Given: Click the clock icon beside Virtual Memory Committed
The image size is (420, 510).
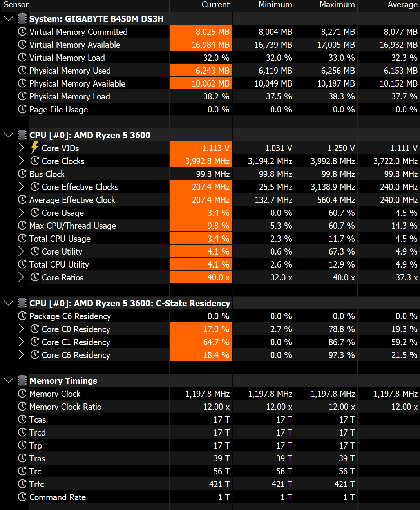Looking at the screenshot, I should 22,32.
